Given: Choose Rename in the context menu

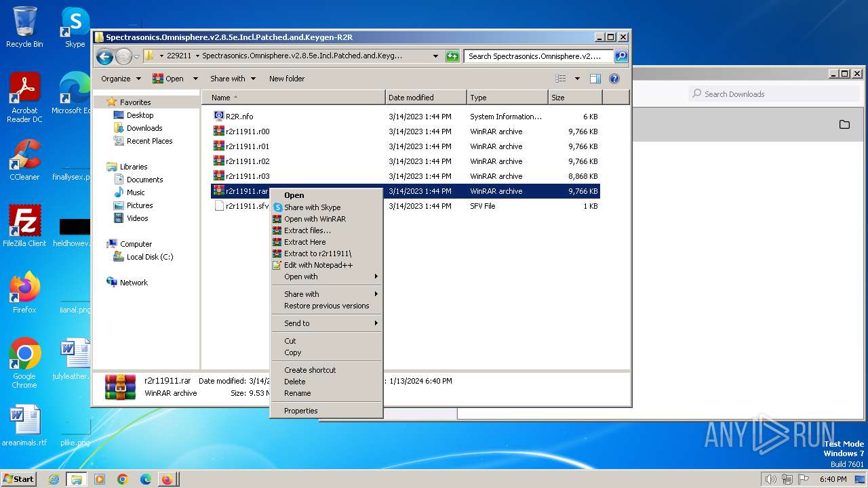Looking at the screenshot, I should [x=327, y=393].
